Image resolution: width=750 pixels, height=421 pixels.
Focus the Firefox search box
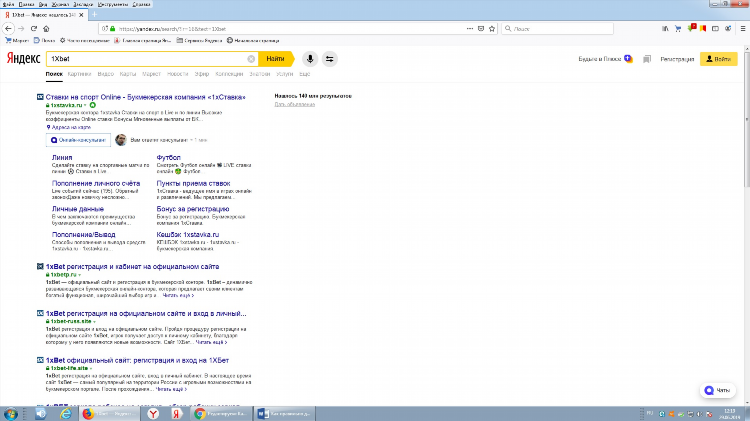[x=558, y=29]
